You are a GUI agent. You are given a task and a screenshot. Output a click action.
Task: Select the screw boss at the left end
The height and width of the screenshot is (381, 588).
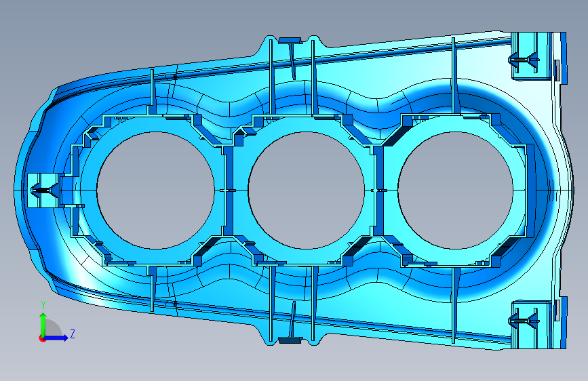pos(42,190)
